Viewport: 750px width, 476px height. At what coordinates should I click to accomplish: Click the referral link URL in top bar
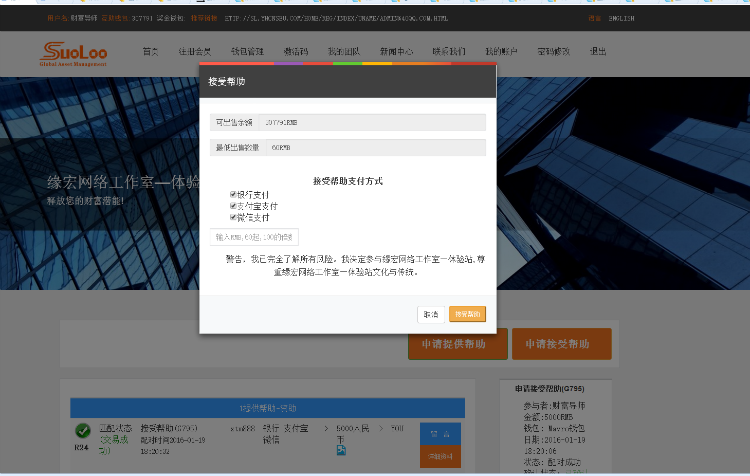click(336, 18)
